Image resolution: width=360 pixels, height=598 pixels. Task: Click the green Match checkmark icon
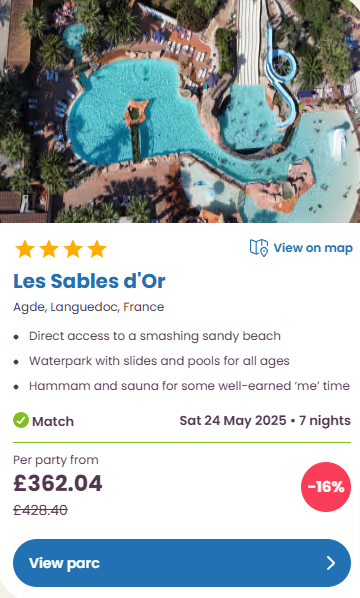[21, 420]
